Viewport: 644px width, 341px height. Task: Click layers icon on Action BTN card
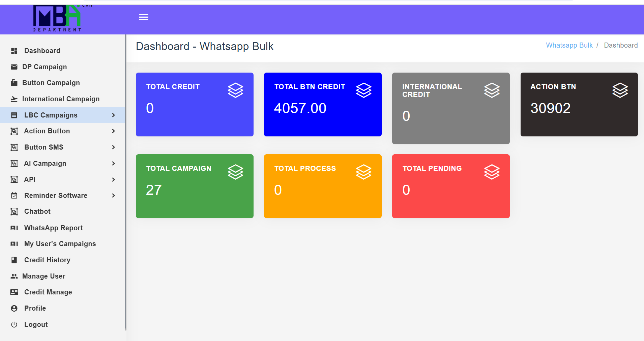[x=620, y=90]
